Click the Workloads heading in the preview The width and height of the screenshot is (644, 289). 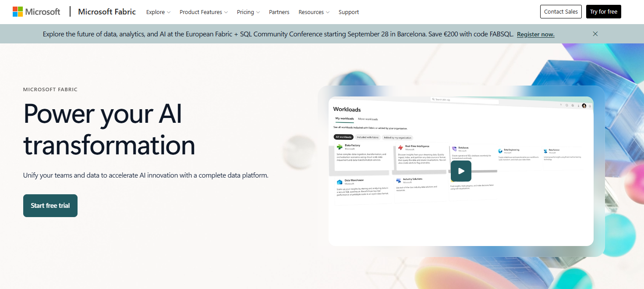347,109
